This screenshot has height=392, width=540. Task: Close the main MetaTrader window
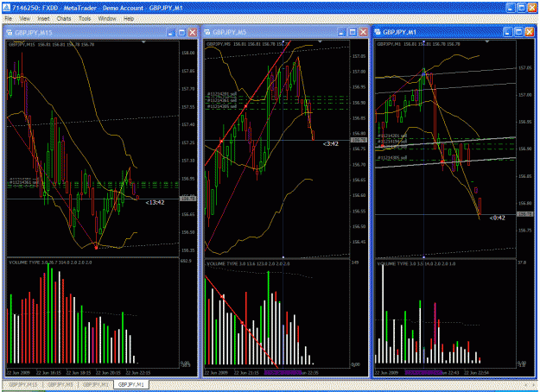pos(532,8)
